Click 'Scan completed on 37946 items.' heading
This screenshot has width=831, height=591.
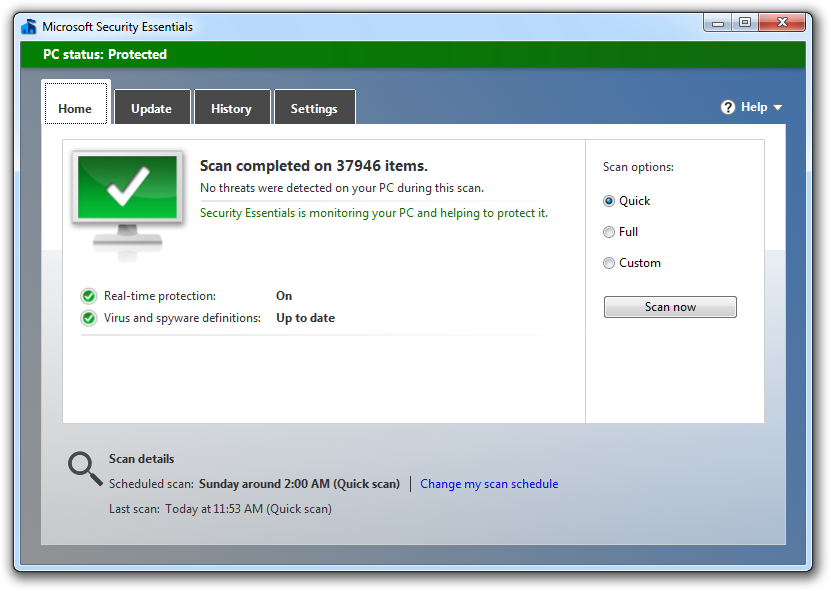click(314, 166)
